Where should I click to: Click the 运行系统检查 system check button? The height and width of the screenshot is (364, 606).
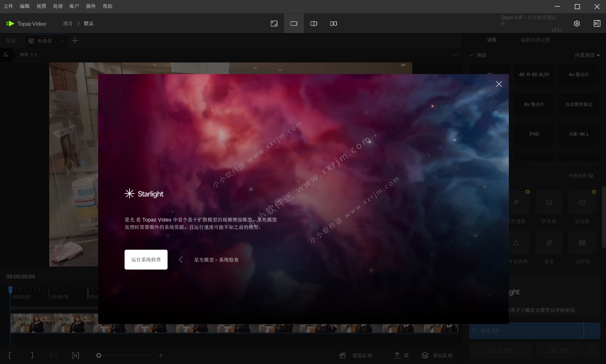coord(146,260)
